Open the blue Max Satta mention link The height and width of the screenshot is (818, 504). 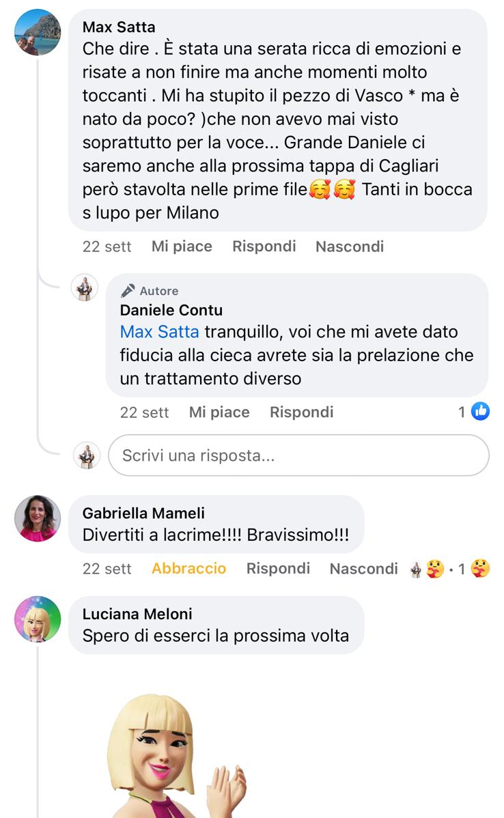(159, 331)
